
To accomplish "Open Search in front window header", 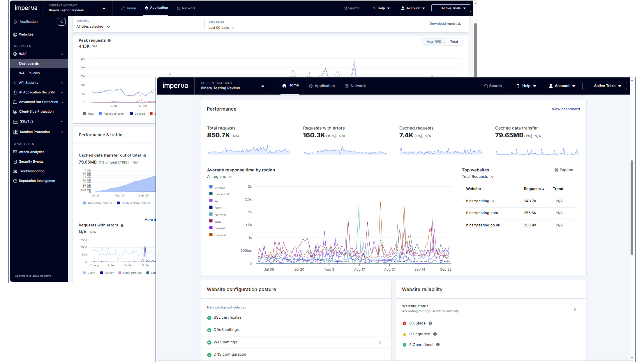I will (x=493, y=86).
